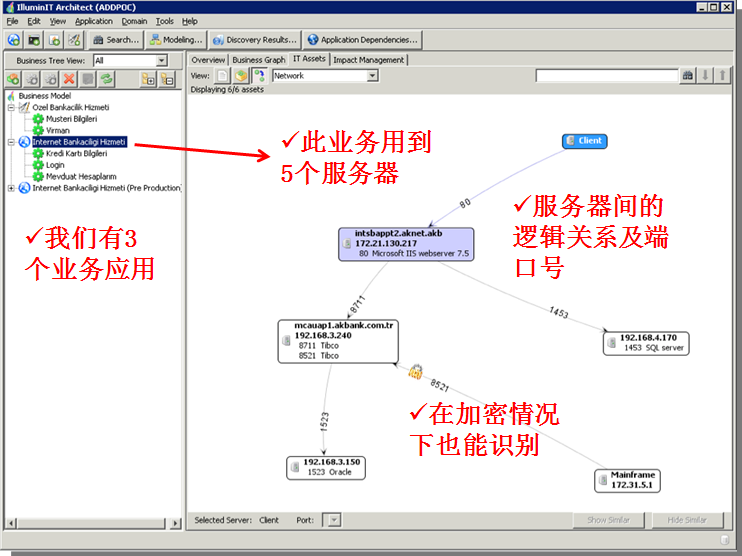Screen dimensions: 742x556
Task: Click the expand-all tree folder icon
Action: [x=148, y=78]
